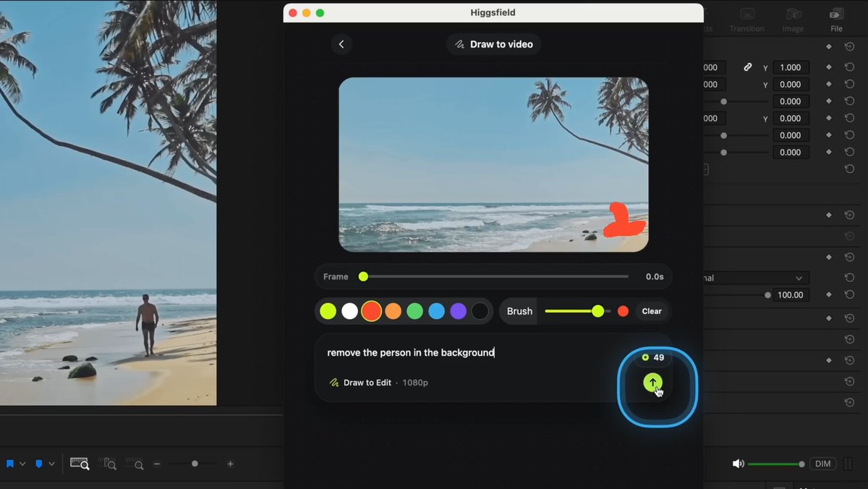This screenshot has width=868, height=489.
Task: Switch to the Image tab in inspector
Action: coord(793,20)
